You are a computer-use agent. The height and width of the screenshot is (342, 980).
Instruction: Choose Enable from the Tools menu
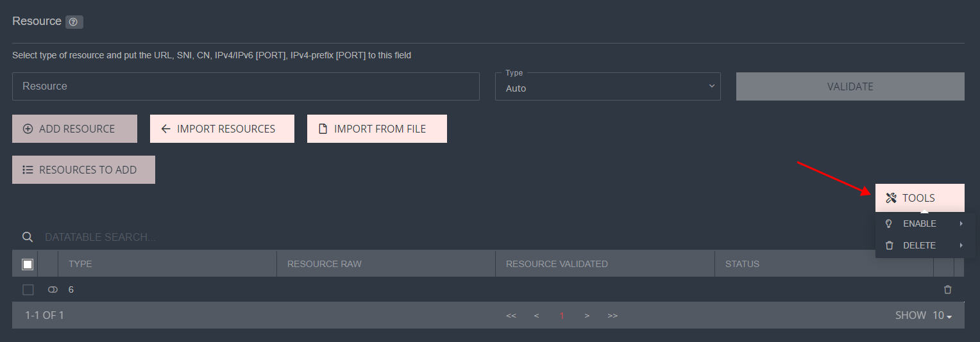919,224
